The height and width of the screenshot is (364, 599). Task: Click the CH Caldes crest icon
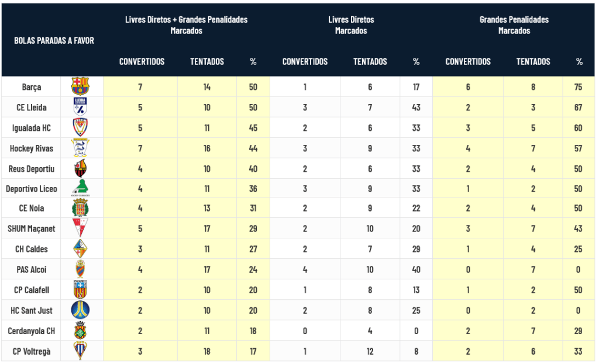tap(80, 249)
